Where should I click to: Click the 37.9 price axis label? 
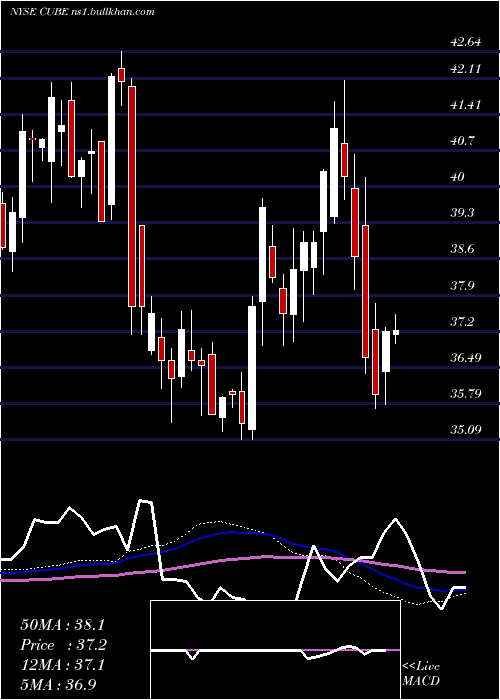(462, 285)
